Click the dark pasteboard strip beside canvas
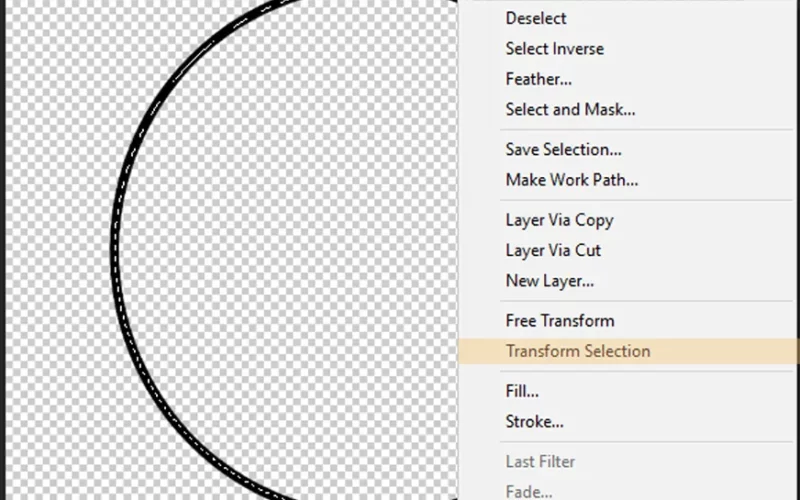This screenshot has width=800, height=500. coord(3,250)
